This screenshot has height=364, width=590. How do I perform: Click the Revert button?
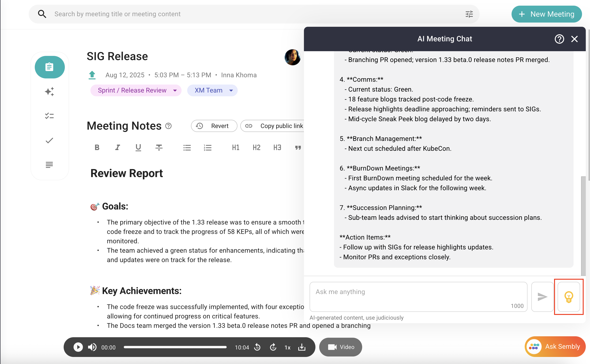pos(214,126)
